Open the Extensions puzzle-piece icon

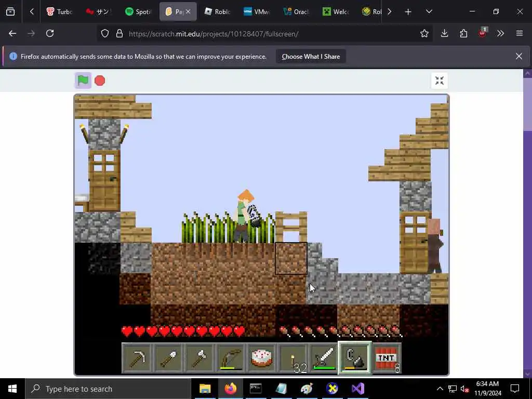click(x=463, y=33)
